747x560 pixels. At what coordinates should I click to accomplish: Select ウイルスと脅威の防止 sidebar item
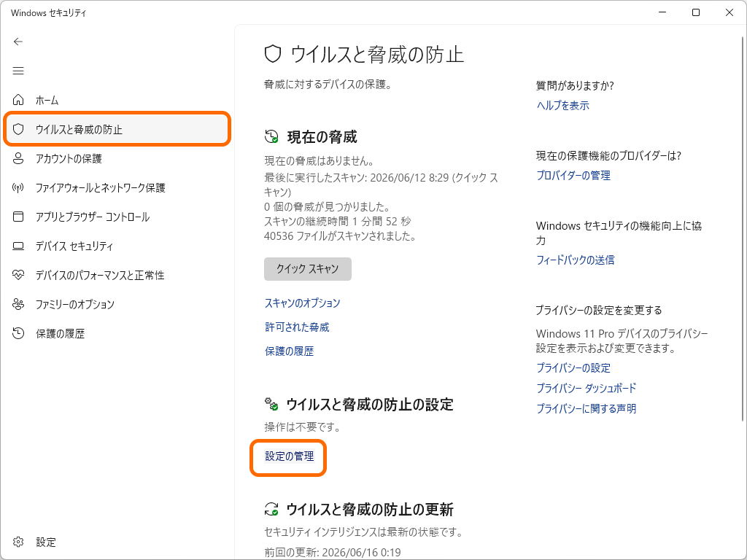point(117,129)
